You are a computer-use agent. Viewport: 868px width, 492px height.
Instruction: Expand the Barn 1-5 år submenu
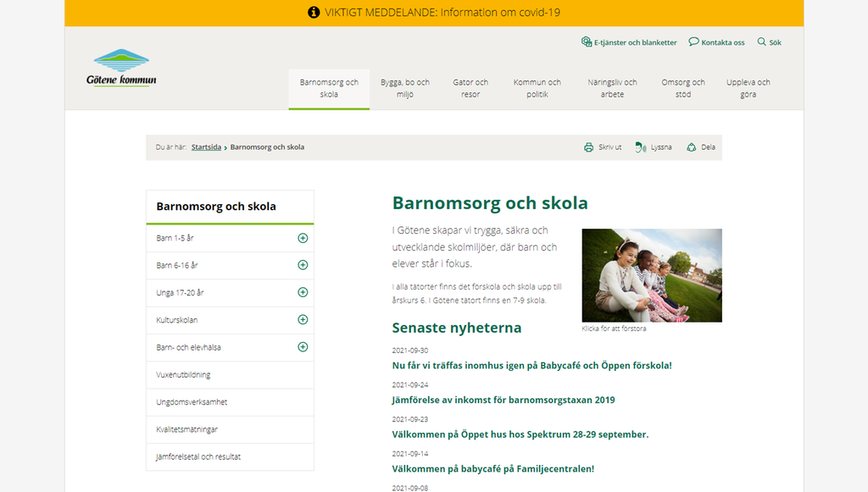[x=303, y=238]
